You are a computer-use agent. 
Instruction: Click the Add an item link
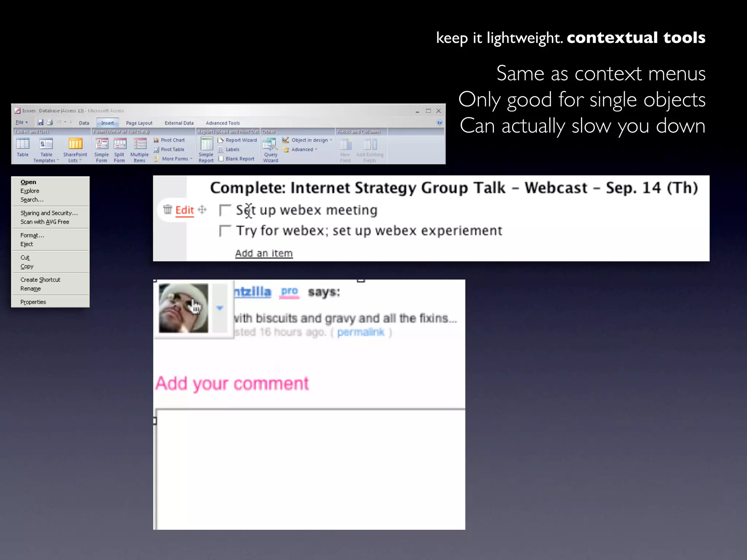click(x=264, y=253)
